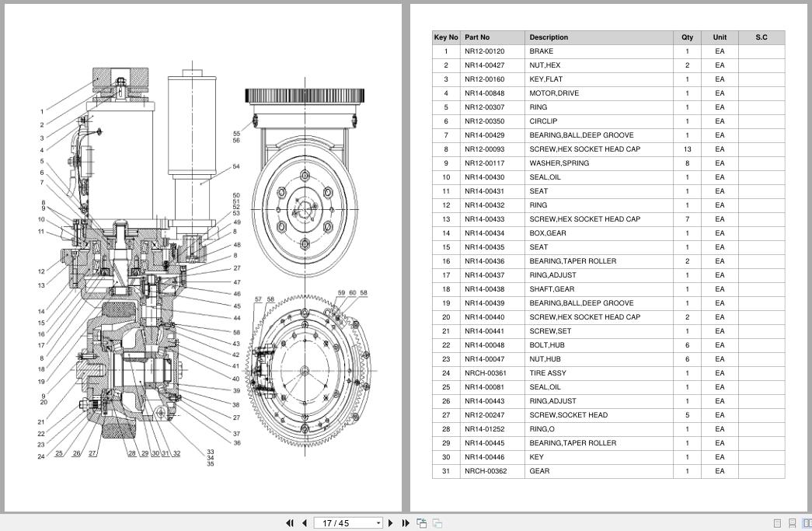Switch to continuous page view
Screen dimensions: 812x531
[792, 523]
